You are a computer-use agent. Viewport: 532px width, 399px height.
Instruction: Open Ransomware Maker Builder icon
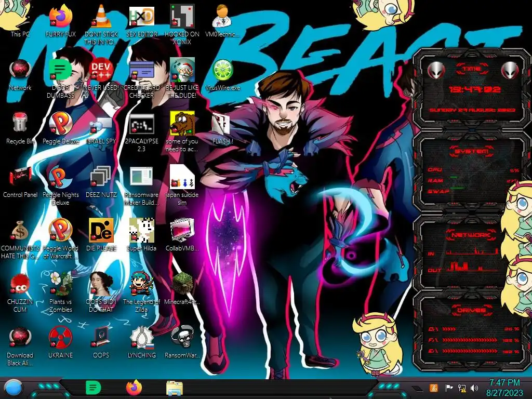[x=141, y=185]
